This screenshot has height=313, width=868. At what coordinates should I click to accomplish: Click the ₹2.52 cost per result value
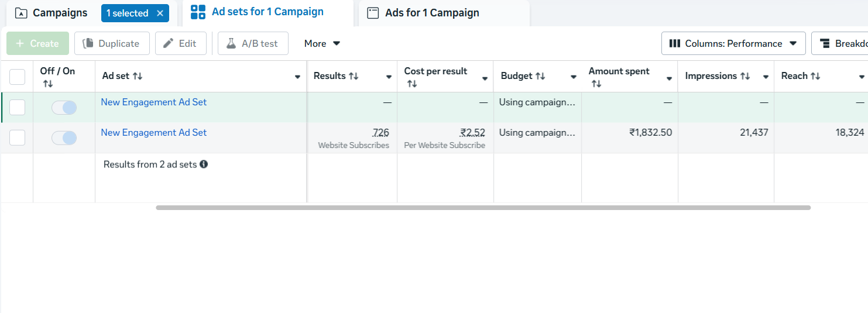(x=472, y=133)
